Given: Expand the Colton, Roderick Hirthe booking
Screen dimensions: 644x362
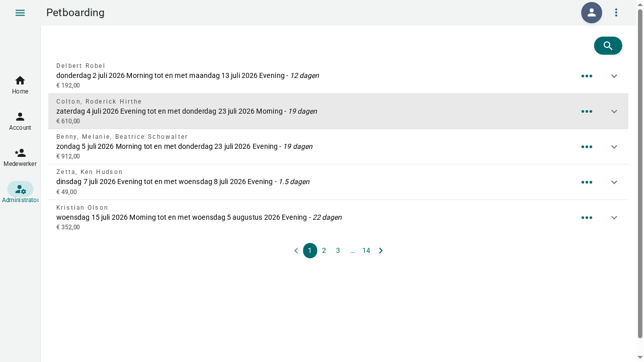Looking at the screenshot, I should pos(614,112).
